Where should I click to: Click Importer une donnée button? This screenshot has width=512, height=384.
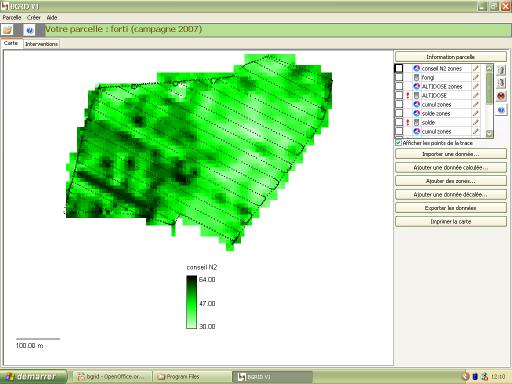tap(451, 154)
